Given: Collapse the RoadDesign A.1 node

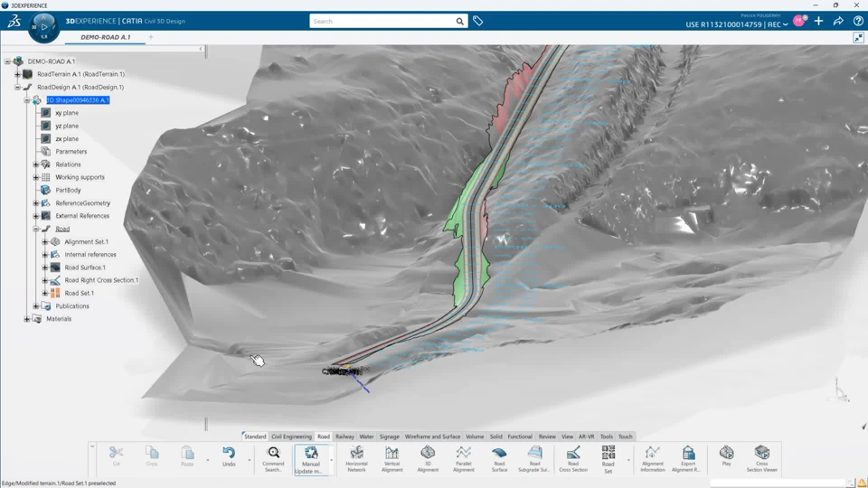Looking at the screenshot, I should (17, 87).
